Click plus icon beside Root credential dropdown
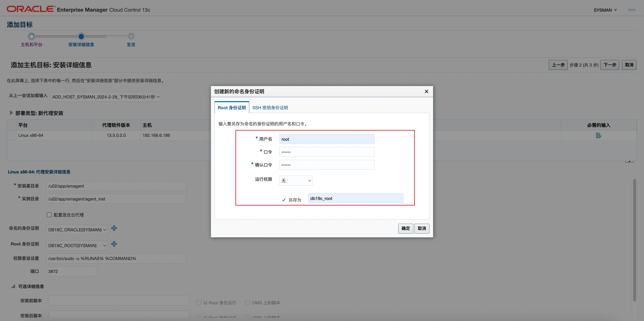Screen dimensions: 644x321 tap(114, 244)
